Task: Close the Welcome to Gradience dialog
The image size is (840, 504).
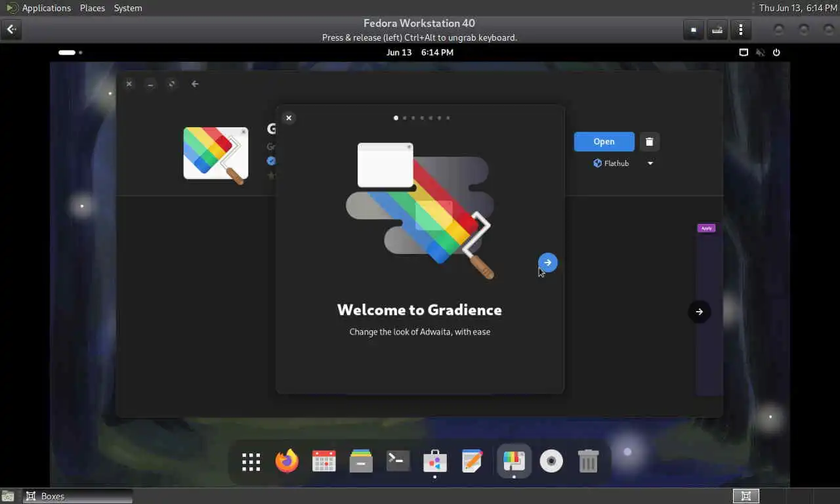Action: (x=289, y=118)
